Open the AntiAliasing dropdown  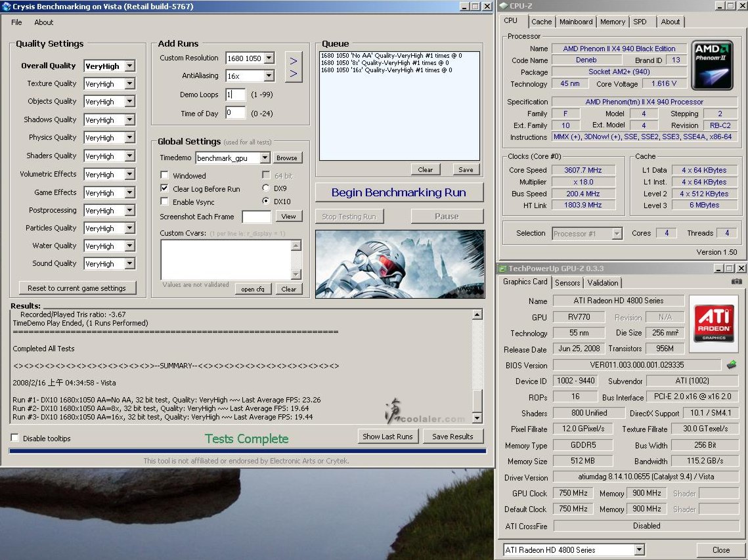pyautogui.click(x=269, y=75)
